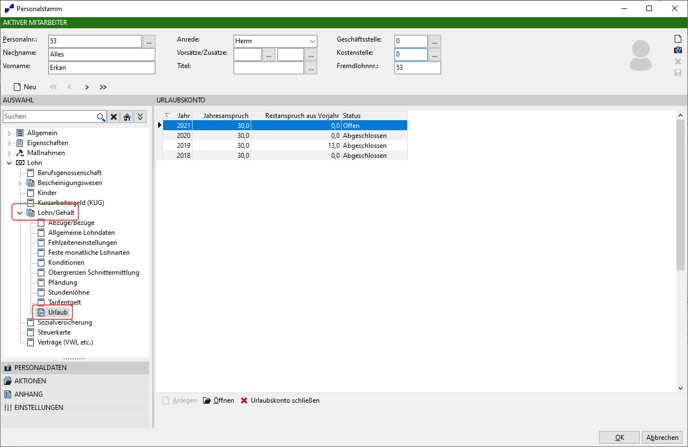Select Konditionen in the tree
This screenshot has height=447, width=688.
click(66, 262)
